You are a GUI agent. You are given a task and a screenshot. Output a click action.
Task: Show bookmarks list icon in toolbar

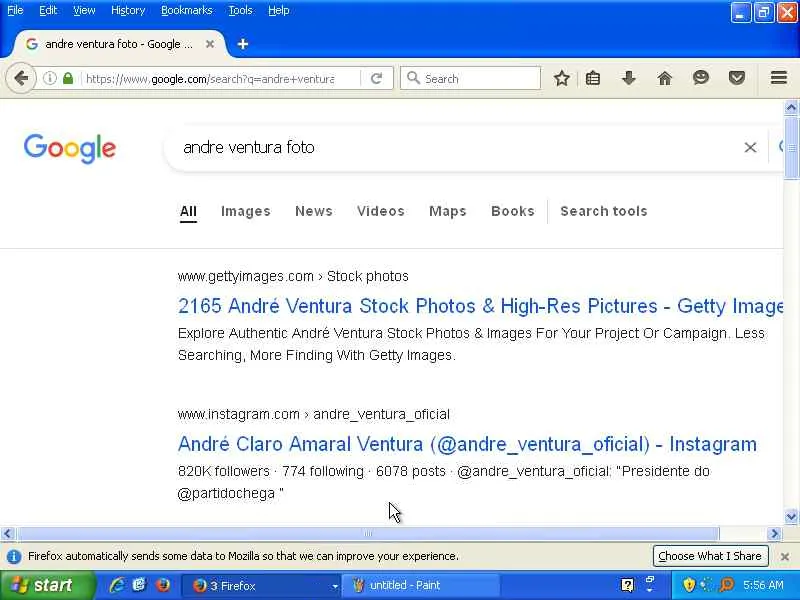(x=593, y=79)
